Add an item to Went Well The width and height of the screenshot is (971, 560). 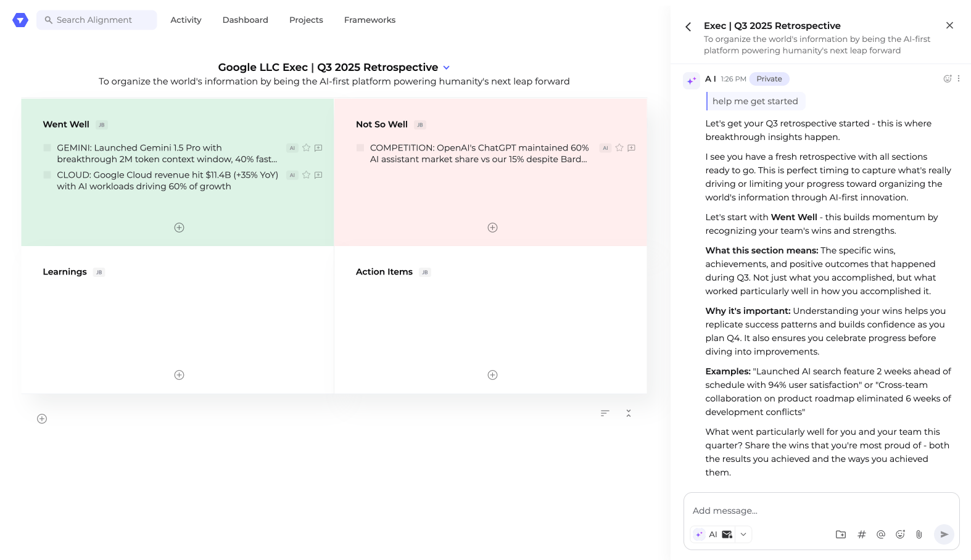click(179, 228)
